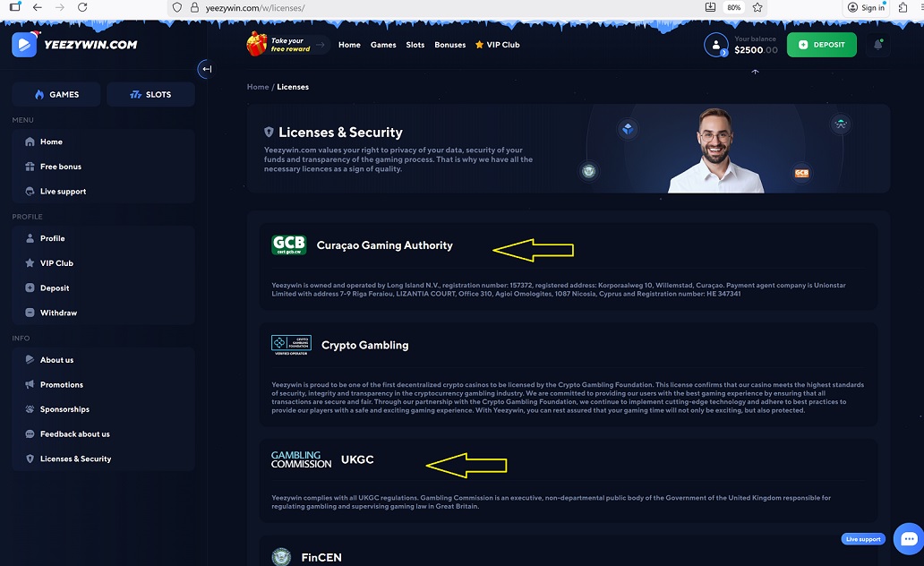Click the Crypto Gambling Foundation badge
Viewport: 924px width, 566px height.
click(x=291, y=346)
